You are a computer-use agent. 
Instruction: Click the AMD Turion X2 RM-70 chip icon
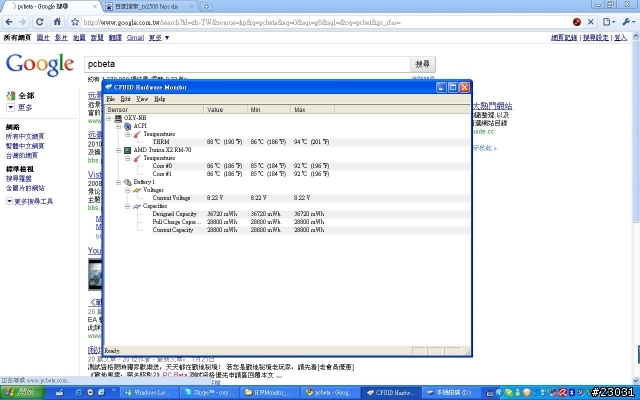(x=128, y=150)
